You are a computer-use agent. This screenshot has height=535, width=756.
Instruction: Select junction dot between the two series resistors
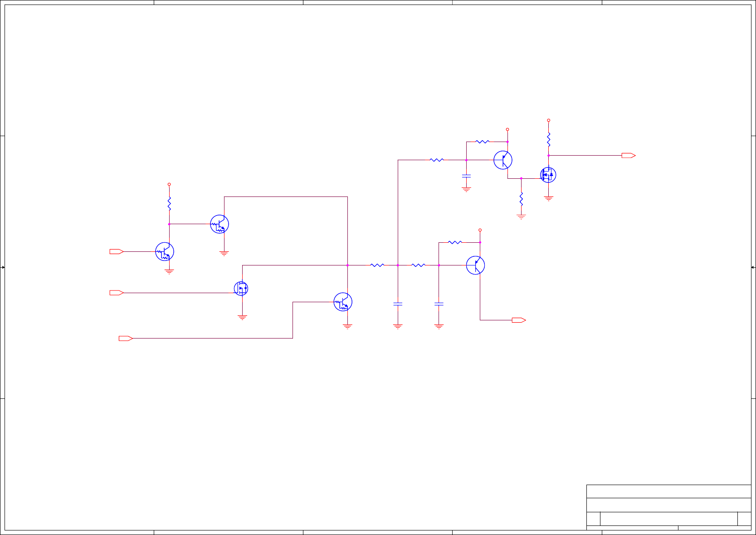pos(398,265)
